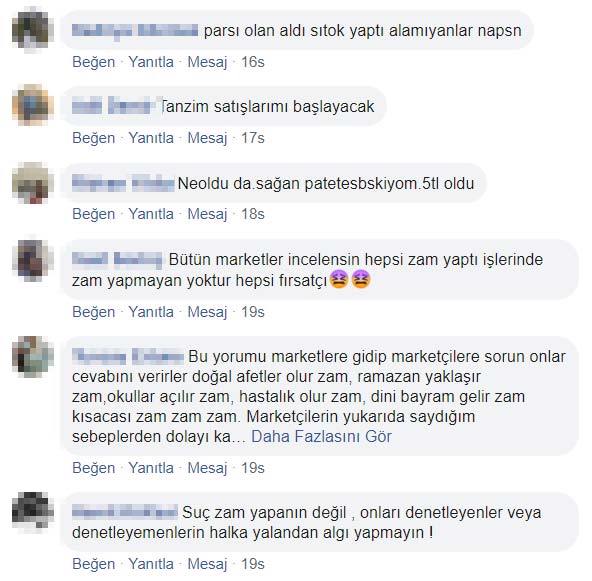
Task: Click the 19s timestamp under the 'fırsatçı' comment
Action: click(253, 312)
